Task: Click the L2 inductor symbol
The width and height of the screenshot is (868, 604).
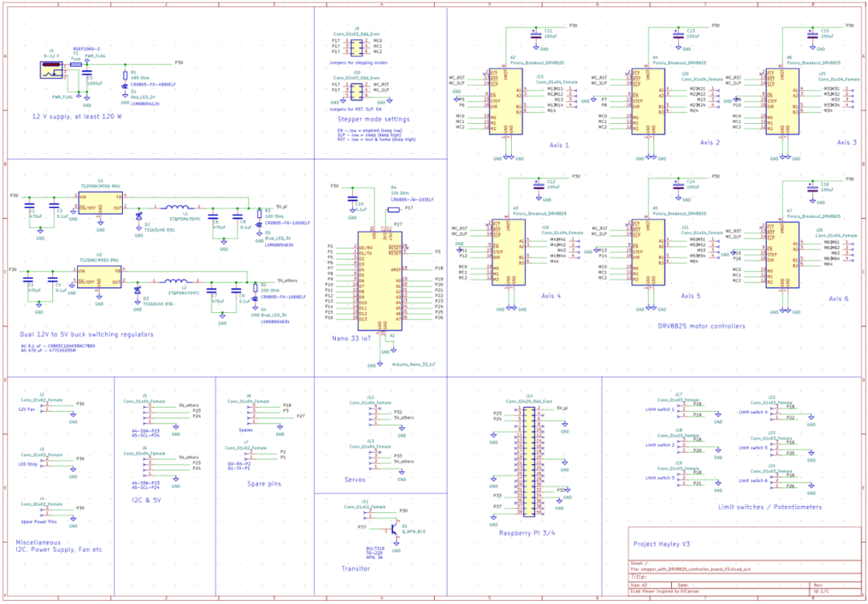Action: click(175, 281)
